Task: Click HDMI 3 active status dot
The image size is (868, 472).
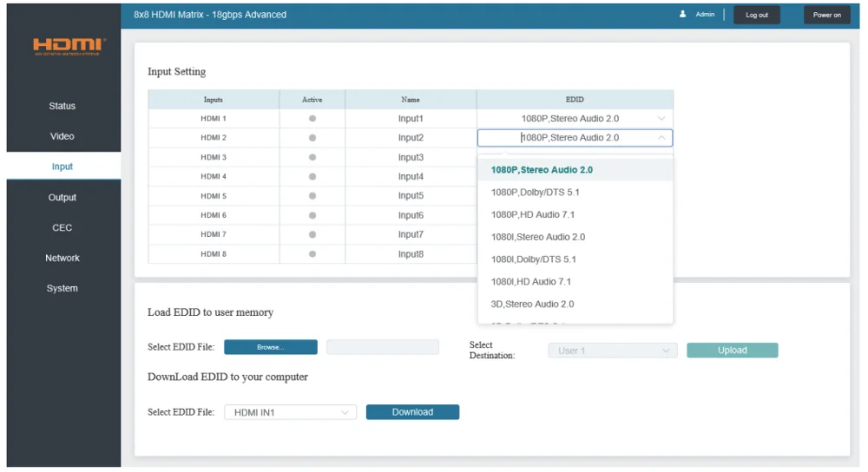Action: point(312,157)
